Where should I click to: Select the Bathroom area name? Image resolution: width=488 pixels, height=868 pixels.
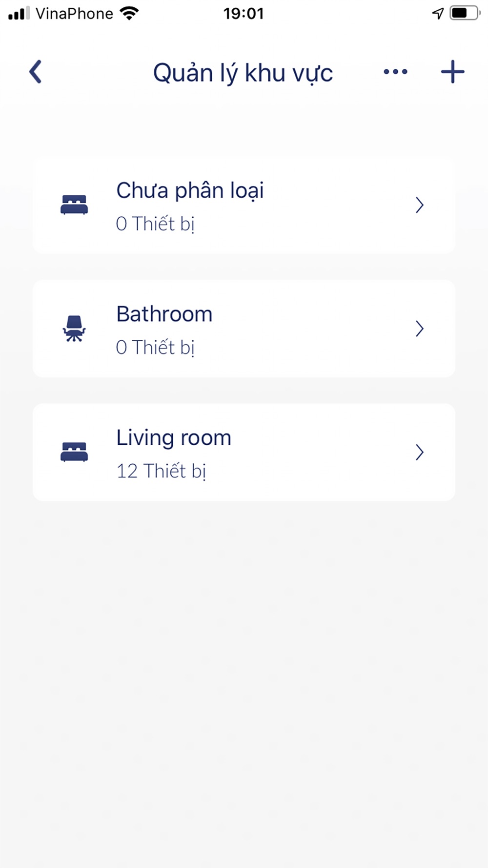[x=164, y=314]
